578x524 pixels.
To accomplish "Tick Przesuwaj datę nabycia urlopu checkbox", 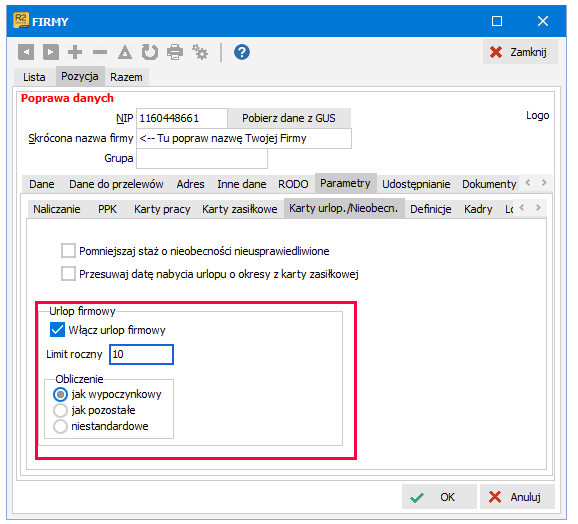I will pyautogui.click(x=69, y=274).
